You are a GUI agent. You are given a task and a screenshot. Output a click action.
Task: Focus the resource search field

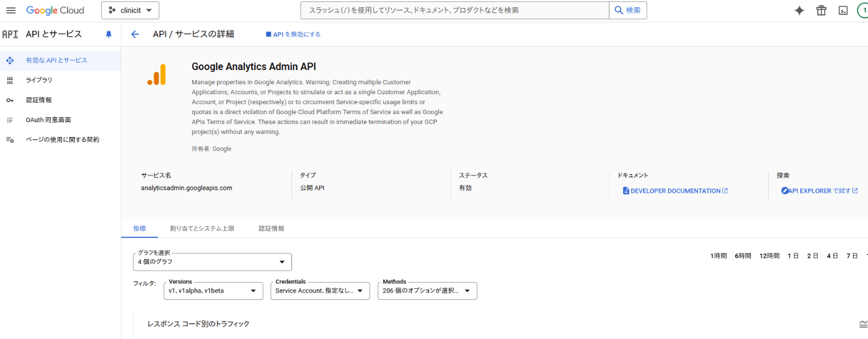click(x=454, y=11)
